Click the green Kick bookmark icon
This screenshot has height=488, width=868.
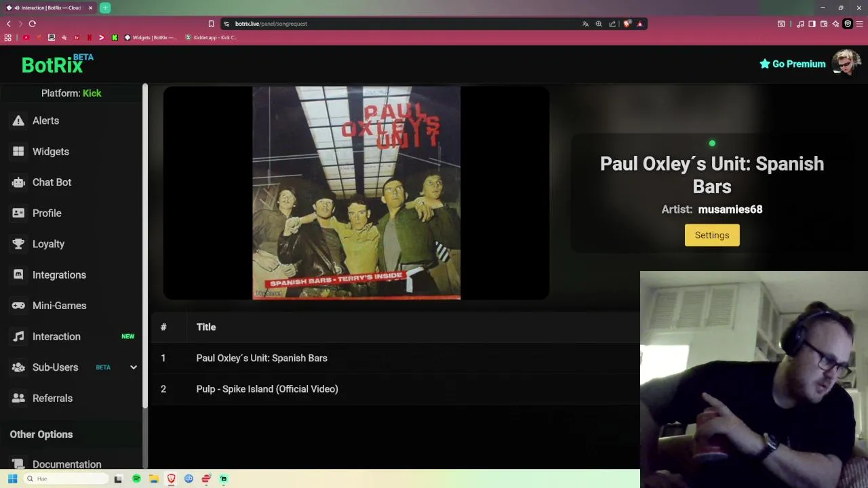115,37
